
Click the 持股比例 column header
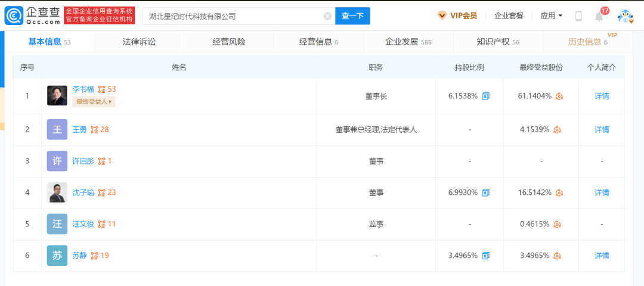469,68
